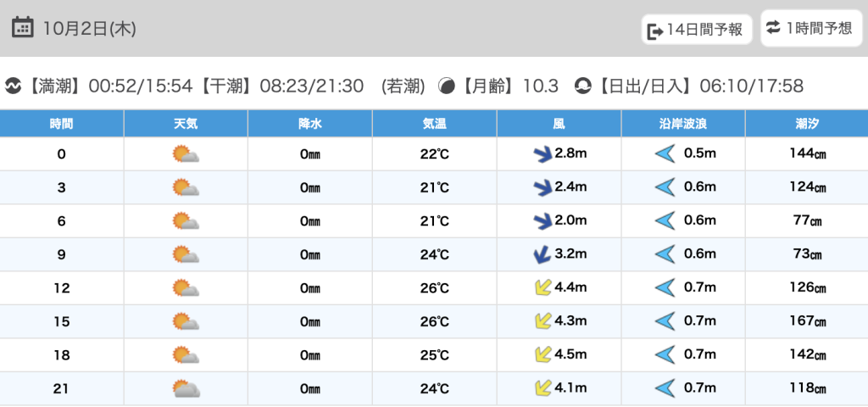This screenshot has height=407, width=868.
Task: Click the yellow wind arrow for 4.5m
Action: coord(541,355)
